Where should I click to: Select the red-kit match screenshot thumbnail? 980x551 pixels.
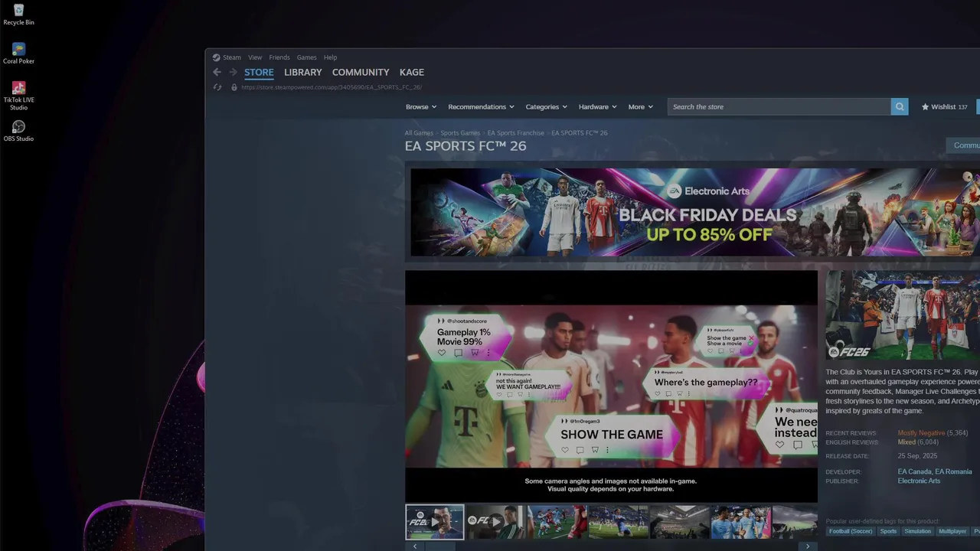(x=557, y=522)
